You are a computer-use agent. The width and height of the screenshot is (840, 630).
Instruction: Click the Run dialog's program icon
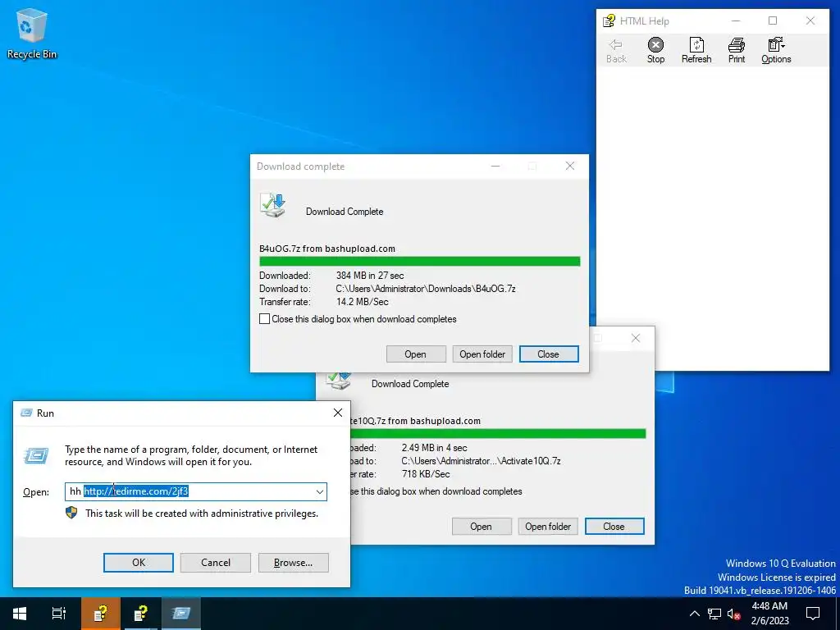point(36,456)
